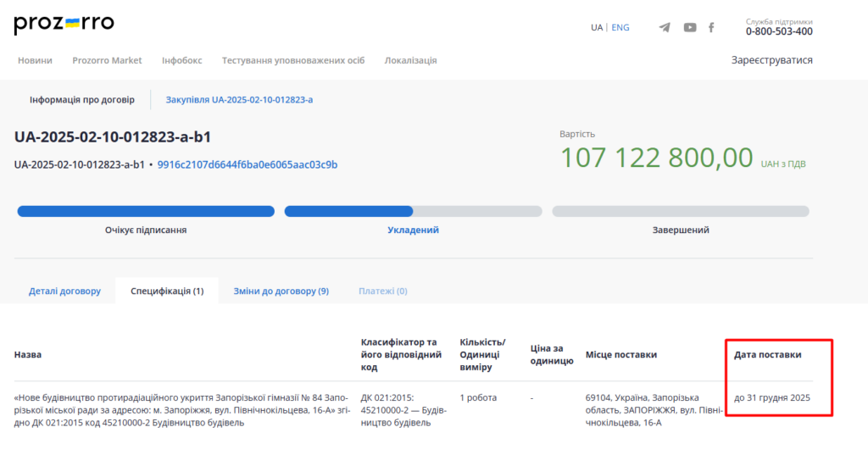Switch language to ENG
868x455 pixels.
click(x=620, y=27)
